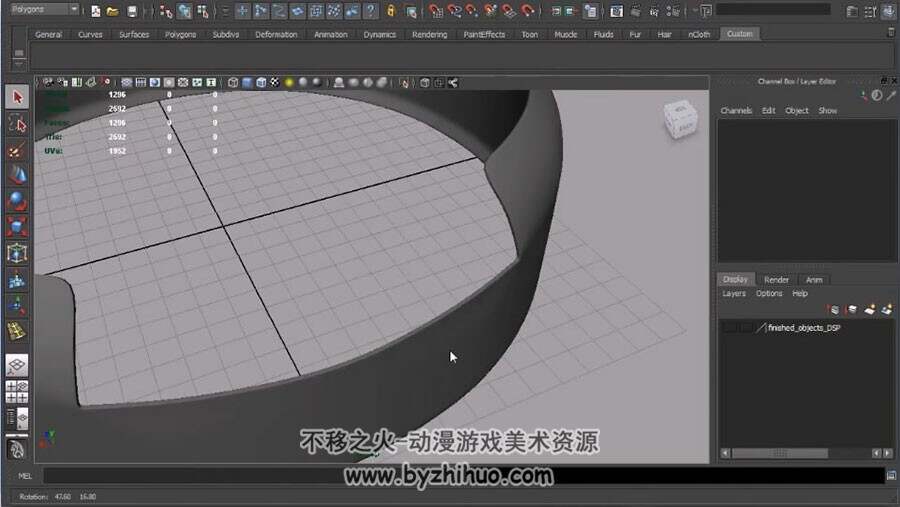Image resolution: width=900 pixels, height=507 pixels.
Task: Enable Smooth Shade All in viewport
Action: 247,83
